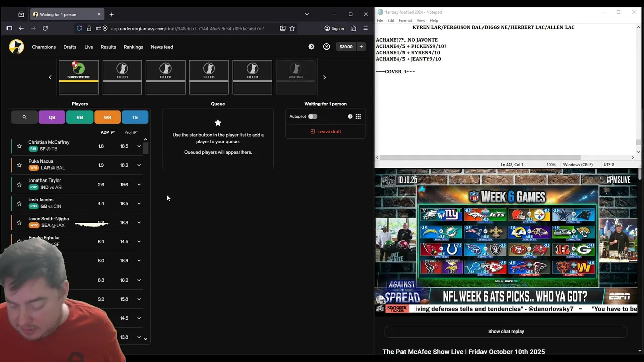Screen dimensions: 644x362
Task: Click the browser back arrow
Action: 21,28
